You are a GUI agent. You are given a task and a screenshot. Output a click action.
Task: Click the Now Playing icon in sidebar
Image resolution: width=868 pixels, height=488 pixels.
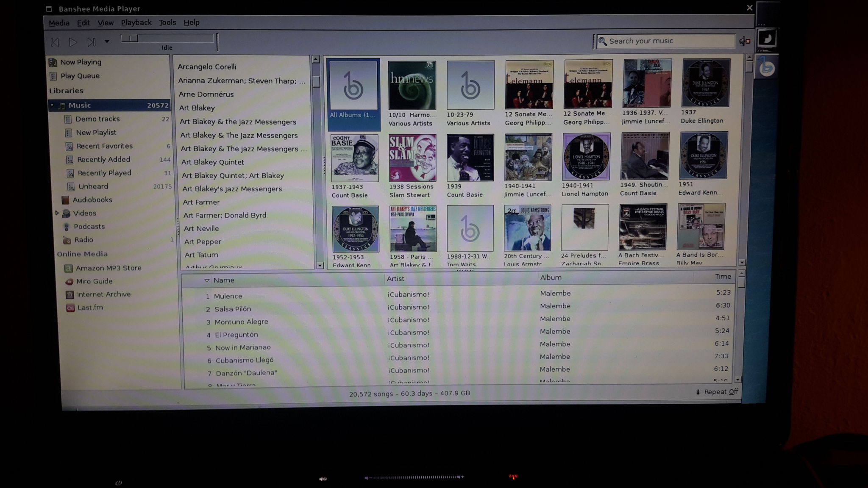tap(53, 62)
